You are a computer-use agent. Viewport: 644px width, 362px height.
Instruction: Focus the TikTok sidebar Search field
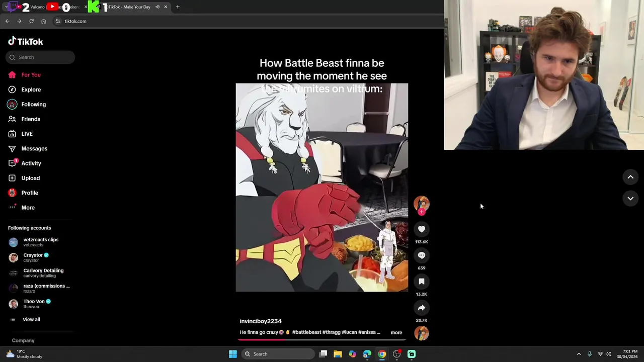pyautogui.click(x=40, y=57)
